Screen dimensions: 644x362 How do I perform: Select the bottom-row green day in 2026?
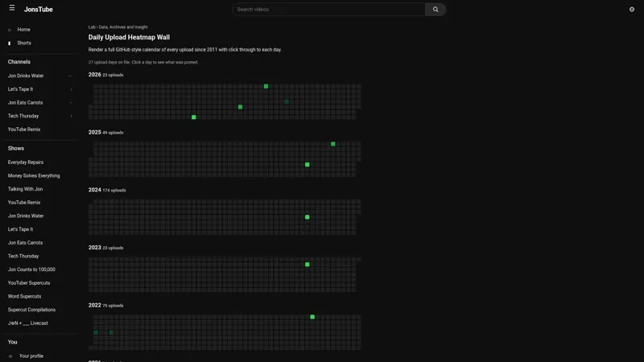(194, 117)
